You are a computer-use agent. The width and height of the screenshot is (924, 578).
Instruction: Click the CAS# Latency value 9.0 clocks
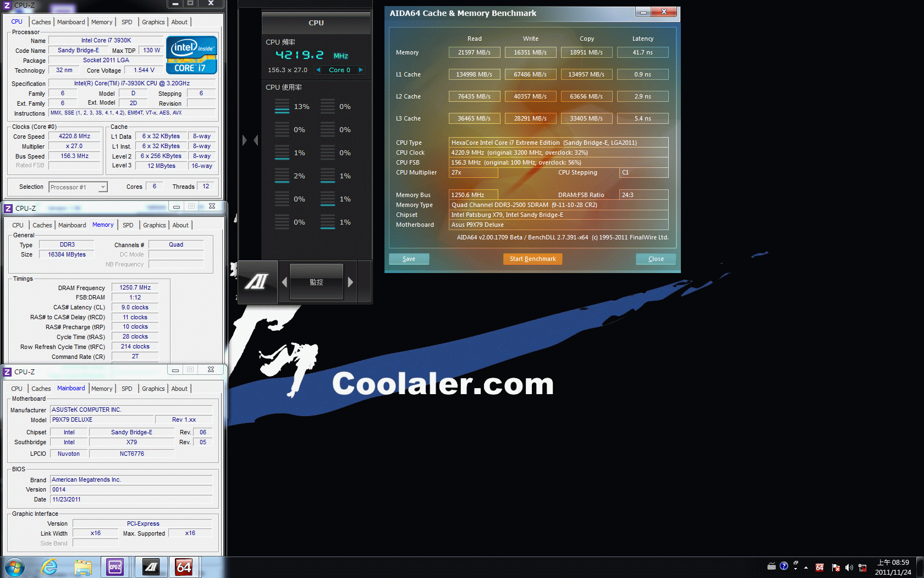(x=135, y=307)
